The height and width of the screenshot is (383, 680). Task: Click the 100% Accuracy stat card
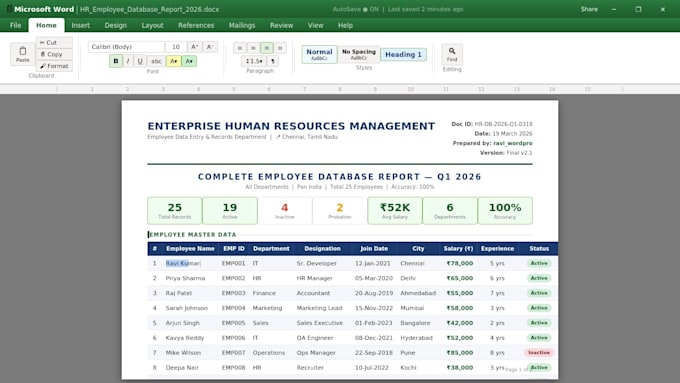(505, 211)
